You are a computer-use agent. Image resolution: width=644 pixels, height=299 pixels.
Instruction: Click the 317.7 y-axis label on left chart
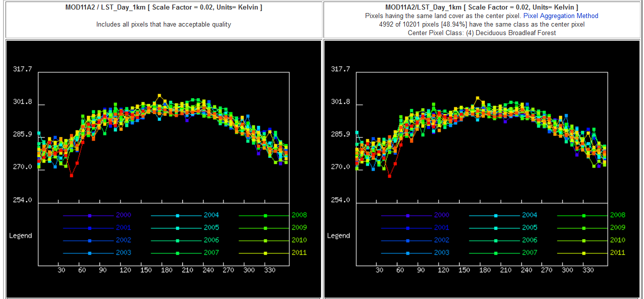[x=22, y=69]
